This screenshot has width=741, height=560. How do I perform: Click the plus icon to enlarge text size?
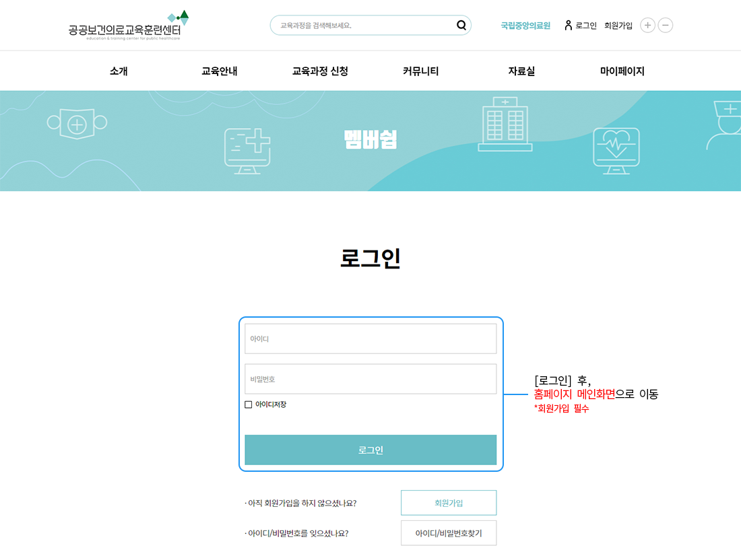point(647,25)
